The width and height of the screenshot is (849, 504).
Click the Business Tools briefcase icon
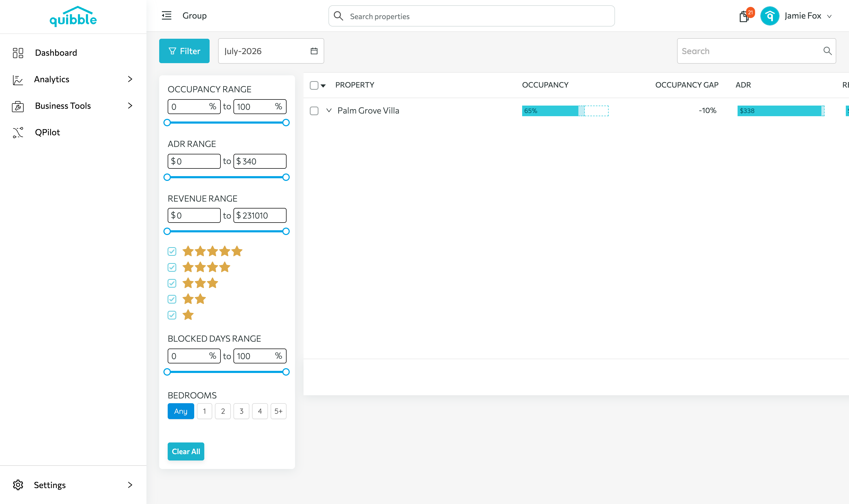coord(18,106)
